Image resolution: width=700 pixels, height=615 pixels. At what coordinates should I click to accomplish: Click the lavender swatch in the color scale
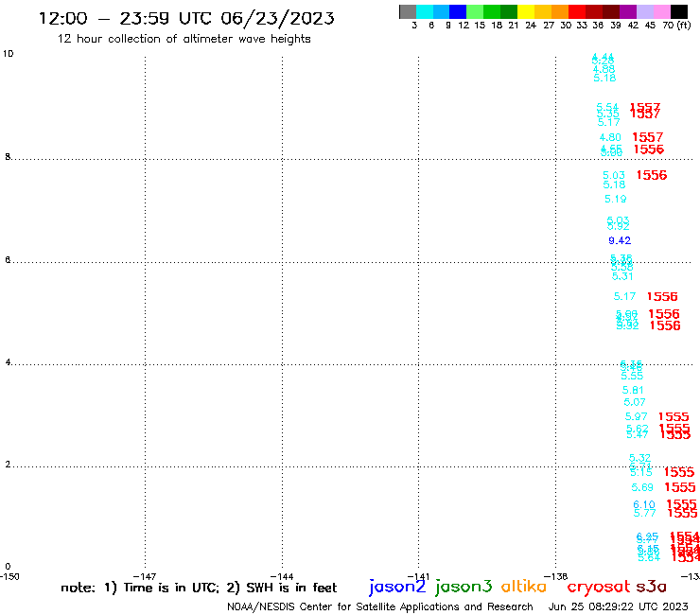point(644,11)
